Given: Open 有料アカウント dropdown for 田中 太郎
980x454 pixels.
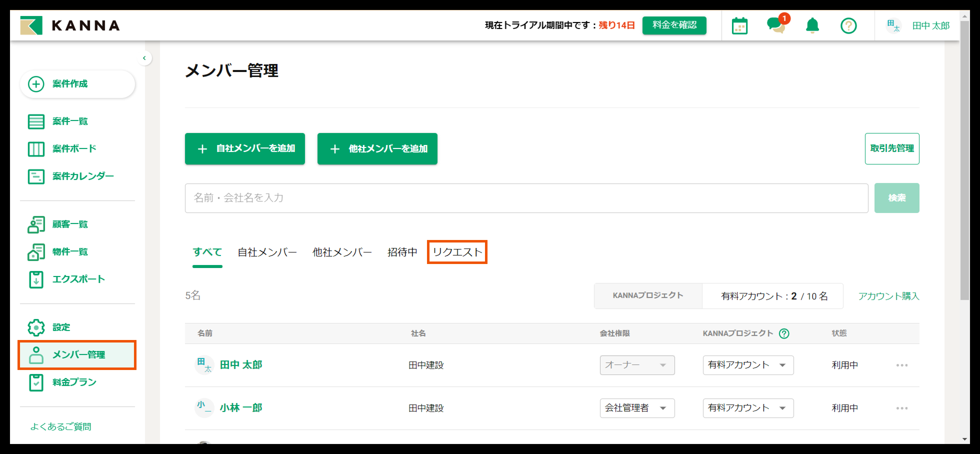Looking at the screenshot, I should [747, 365].
